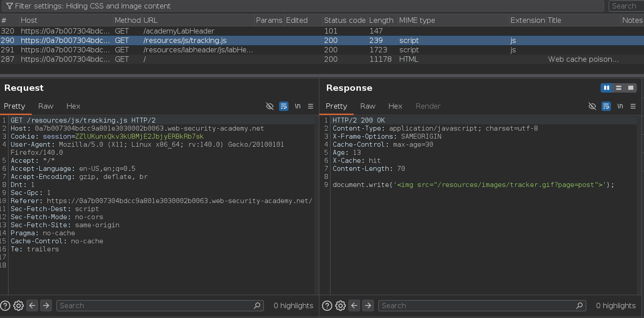
Task: Sort by the Notes column header
Action: point(632,20)
